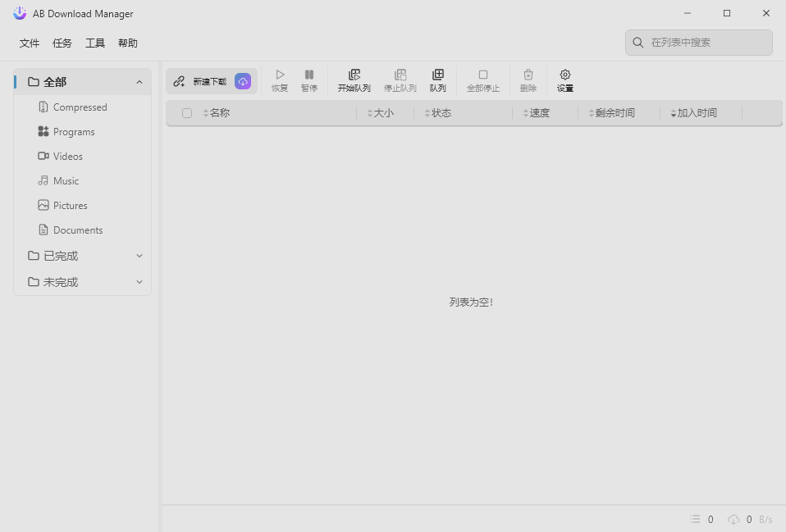Click the 全部停止 stop all icon
Viewport: 786px width, 532px height.
tap(483, 75)
